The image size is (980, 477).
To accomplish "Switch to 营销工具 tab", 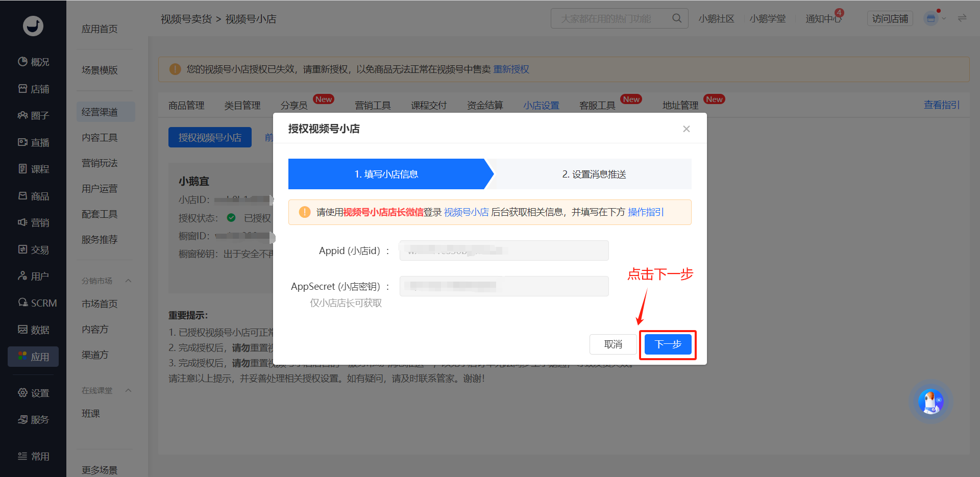I will pos(373,105).
